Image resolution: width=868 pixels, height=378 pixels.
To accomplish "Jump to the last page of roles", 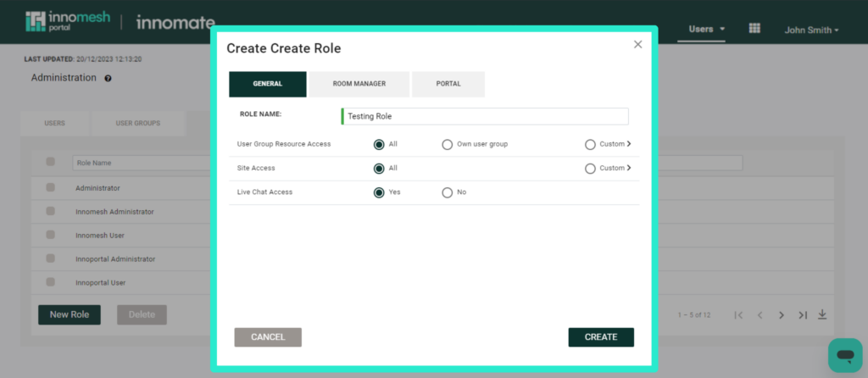I will point(803,315).
